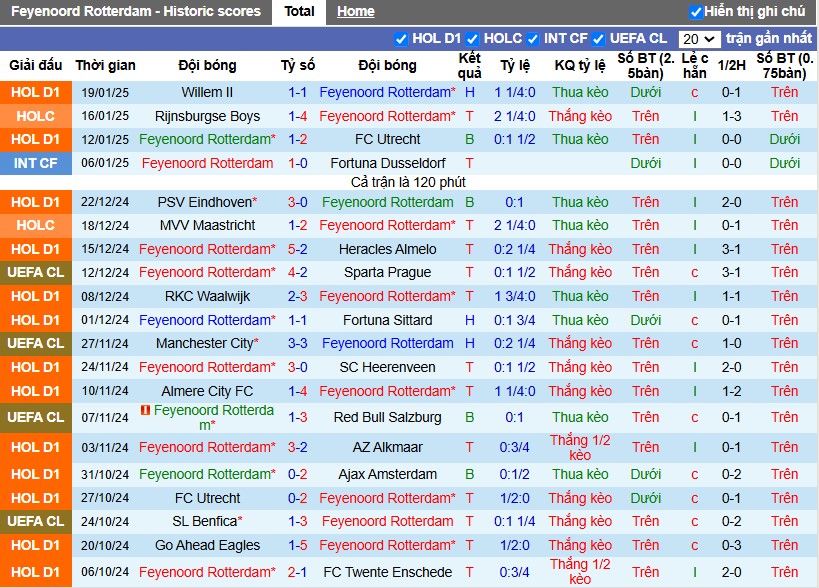This screenshot has height=588, width=819.
Task: Click the Giải đấu column header
Action: (36, 65)
